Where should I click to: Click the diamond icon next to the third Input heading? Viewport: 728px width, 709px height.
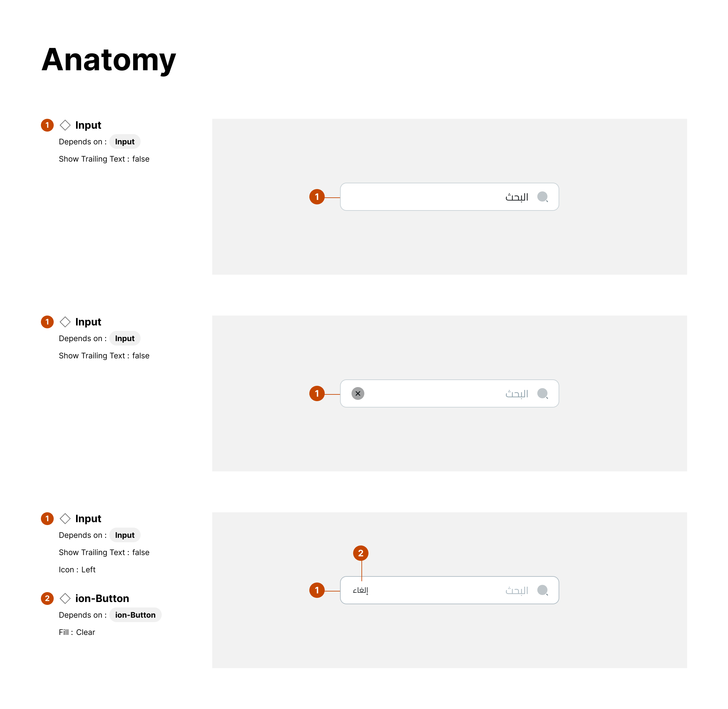tap(66, 518)
